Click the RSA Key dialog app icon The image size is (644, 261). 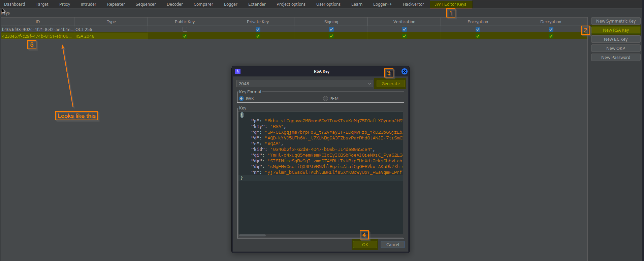coord(238,71)
